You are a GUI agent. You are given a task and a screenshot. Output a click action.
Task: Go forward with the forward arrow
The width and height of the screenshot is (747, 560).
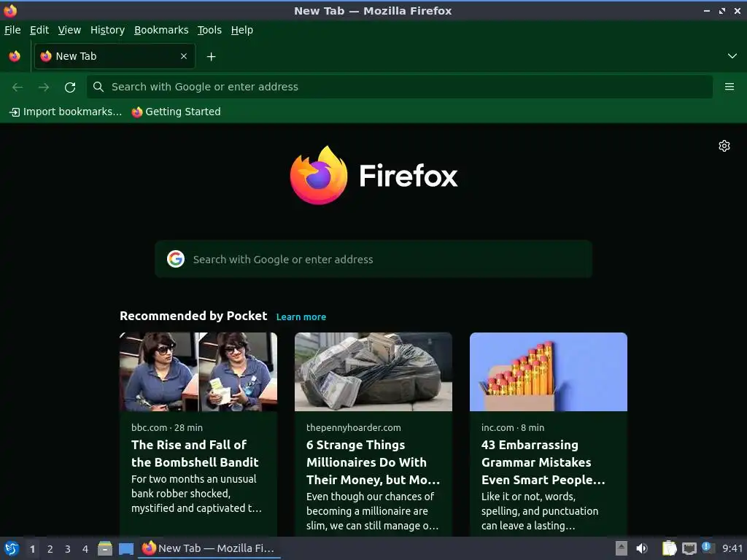point(44,87)
